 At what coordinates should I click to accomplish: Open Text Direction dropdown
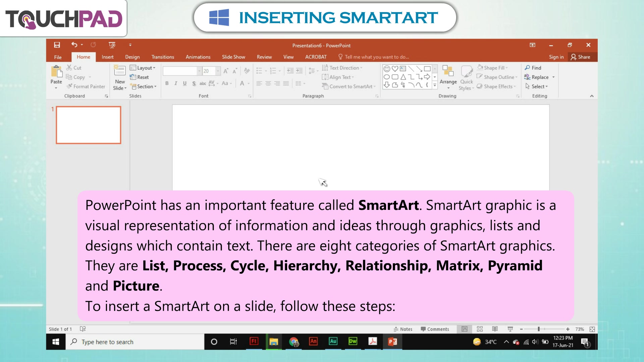pyautogui.click(x=342, y=68)
